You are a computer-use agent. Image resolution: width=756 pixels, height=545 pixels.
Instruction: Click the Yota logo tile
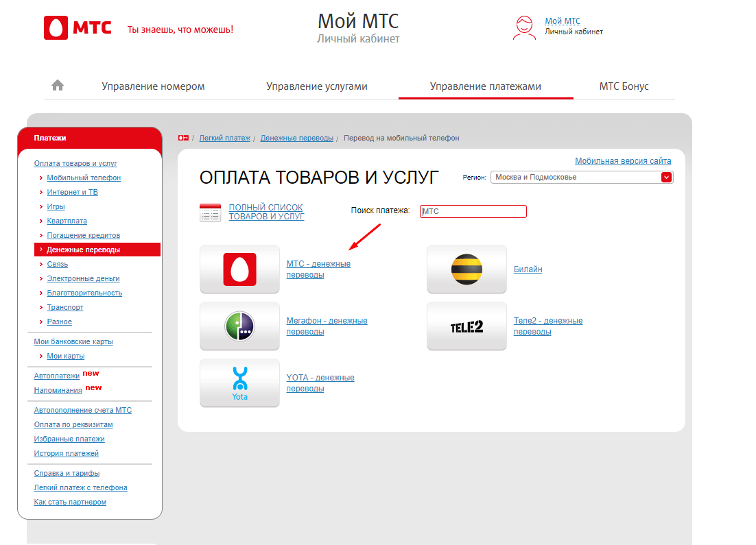pos(239,383)
